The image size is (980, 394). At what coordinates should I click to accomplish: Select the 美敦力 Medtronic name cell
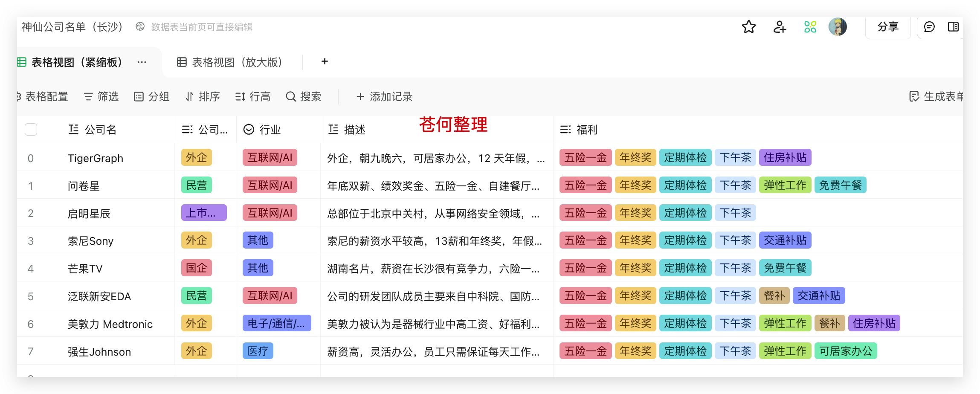click(110, 324)
